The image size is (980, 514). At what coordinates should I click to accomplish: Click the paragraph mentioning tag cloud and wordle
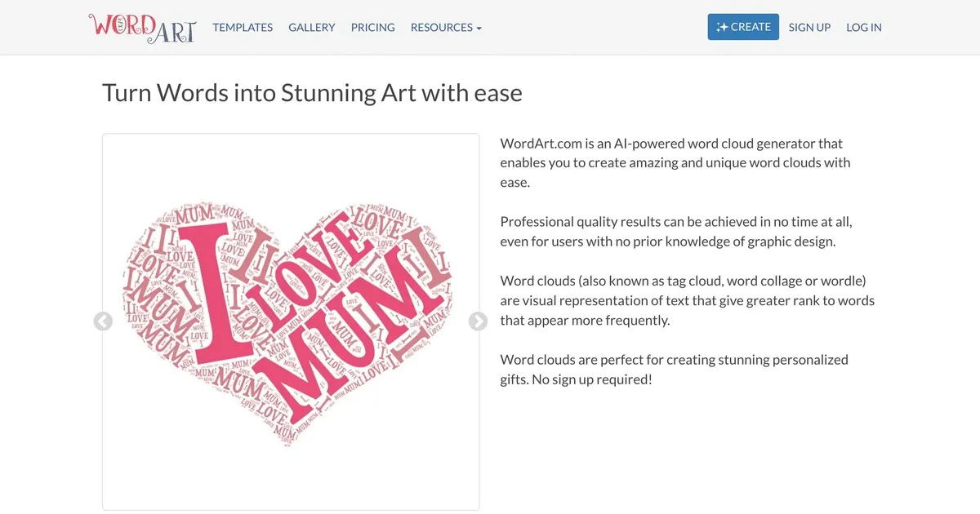pyautogui.click(x=686, y=300)
